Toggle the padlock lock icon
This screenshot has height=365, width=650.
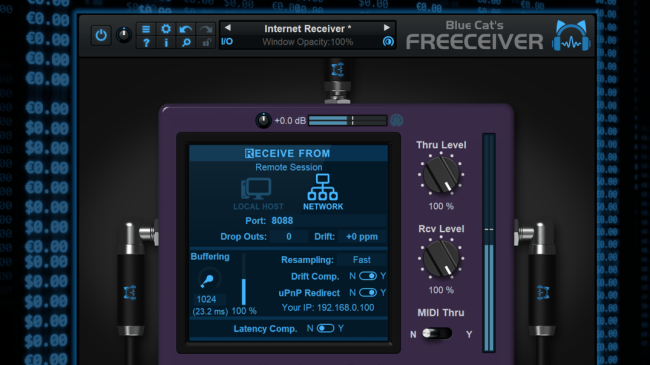(206, 42)
